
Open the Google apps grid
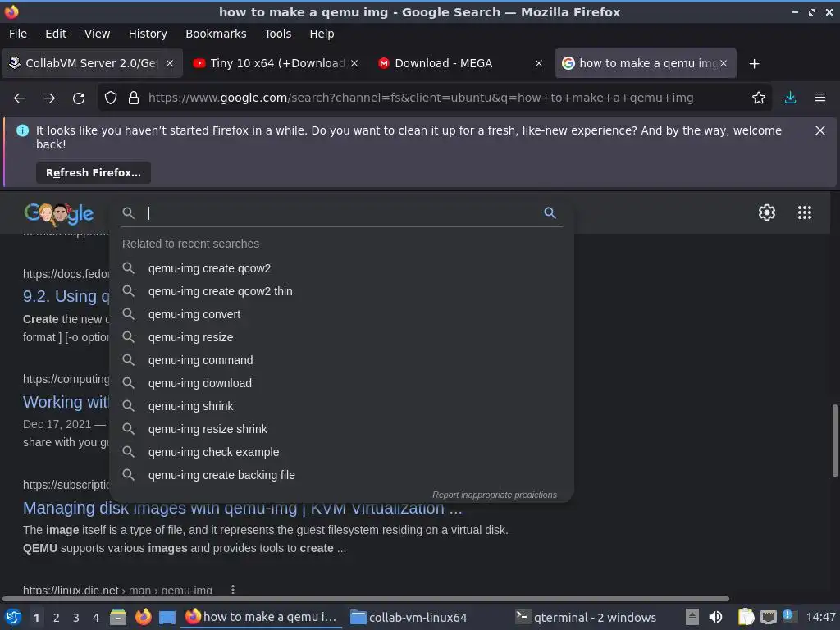(x=804, y=212)
